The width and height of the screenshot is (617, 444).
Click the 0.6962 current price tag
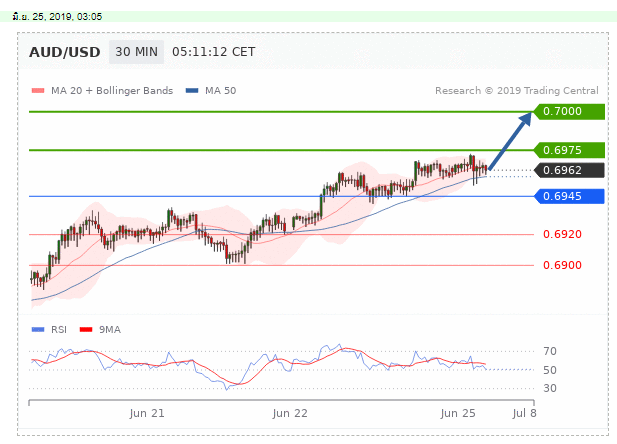pos(569,170)
